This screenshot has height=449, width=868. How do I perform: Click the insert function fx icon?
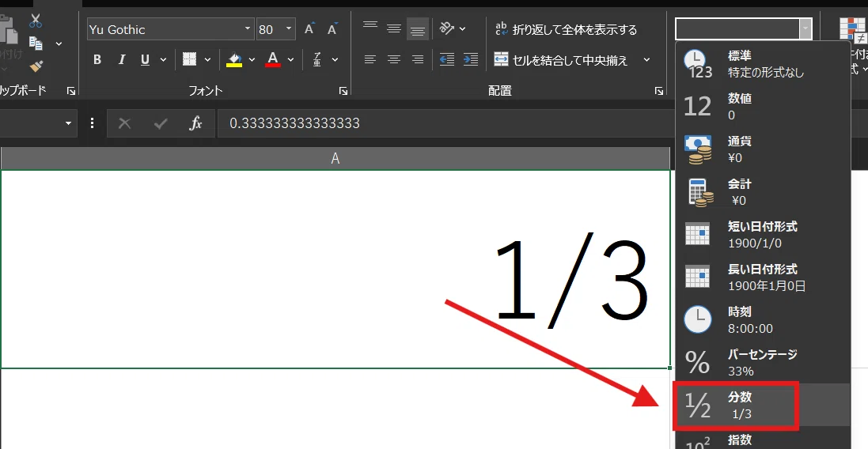(195, 123)
